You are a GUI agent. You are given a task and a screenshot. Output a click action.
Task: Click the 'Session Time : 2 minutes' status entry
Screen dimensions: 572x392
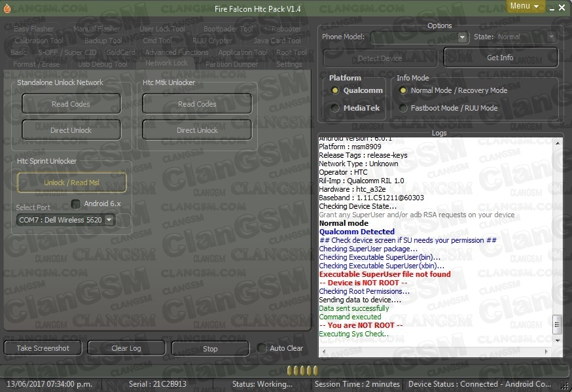tap(357, 384)
